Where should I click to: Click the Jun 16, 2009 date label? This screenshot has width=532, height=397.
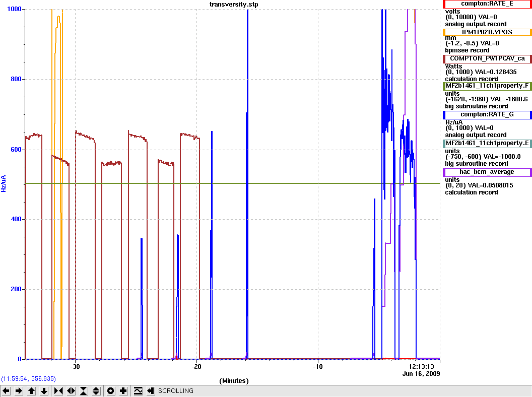[x=421, y=374]
